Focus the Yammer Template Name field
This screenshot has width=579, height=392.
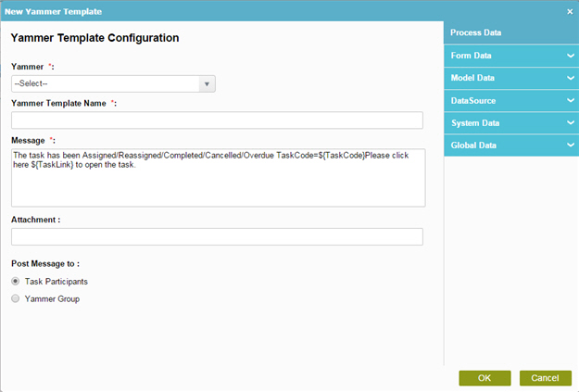[217, 120]
